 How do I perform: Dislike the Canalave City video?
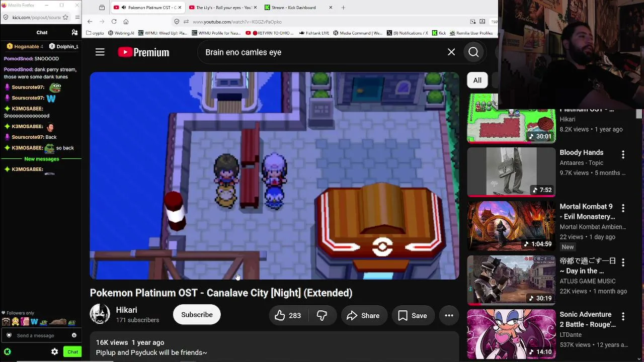(322, 316)
